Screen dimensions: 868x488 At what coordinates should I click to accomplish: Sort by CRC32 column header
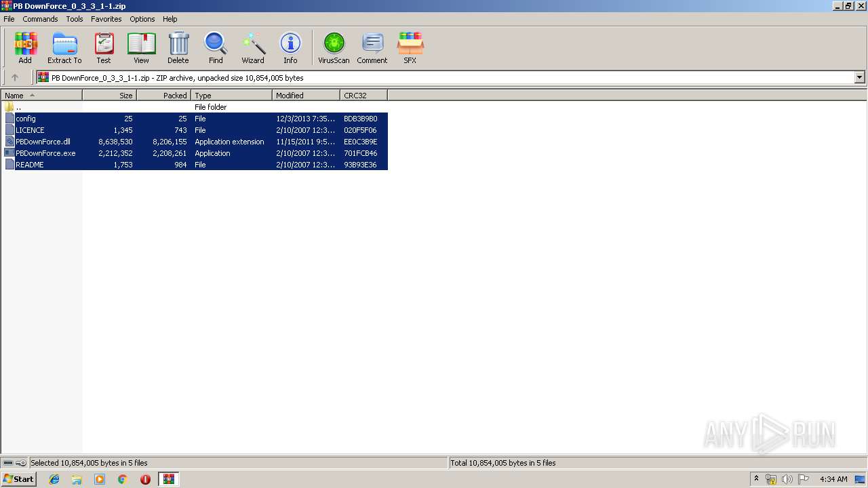coord(364,95)
